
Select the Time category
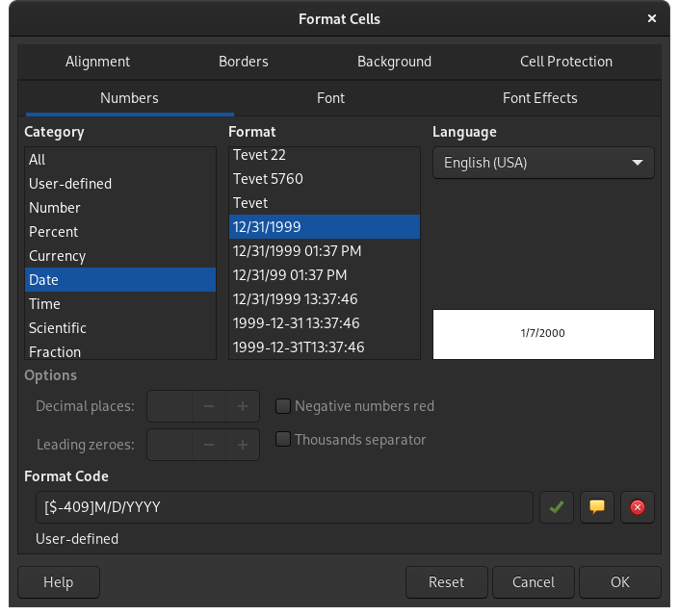[x=120, y=304]
